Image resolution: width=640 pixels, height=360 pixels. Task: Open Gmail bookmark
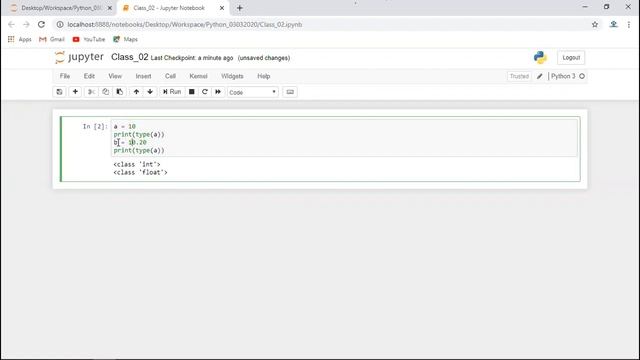click(52, 39)
